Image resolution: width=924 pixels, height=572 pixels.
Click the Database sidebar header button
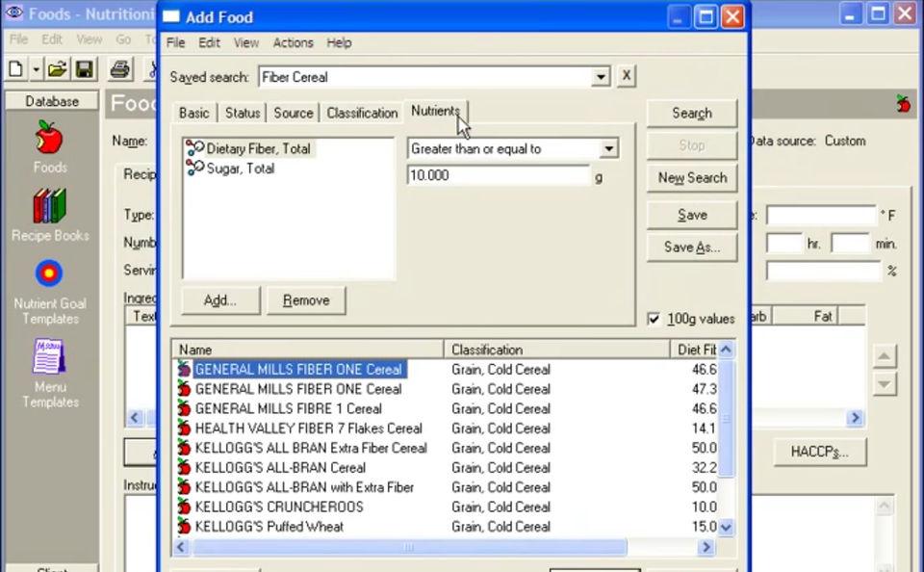point(52,101)
